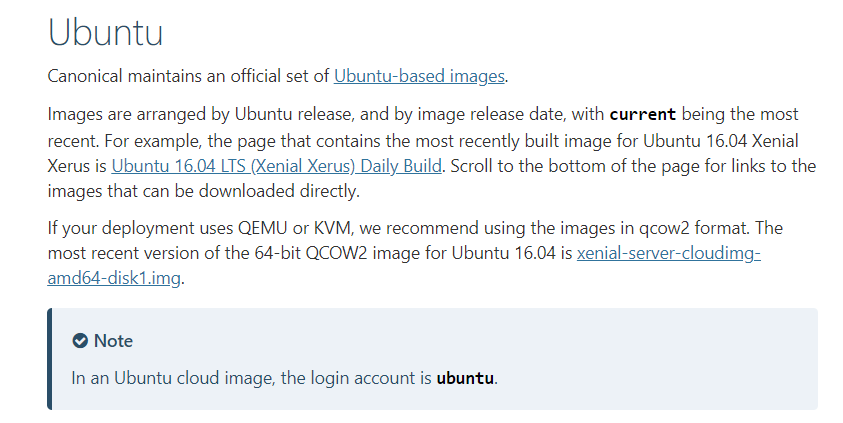The height and width of the screenshot is (423, 843).
Task: Open Ubuntu 16.04 LTS Daily Build link
Action: coord(276,166)
